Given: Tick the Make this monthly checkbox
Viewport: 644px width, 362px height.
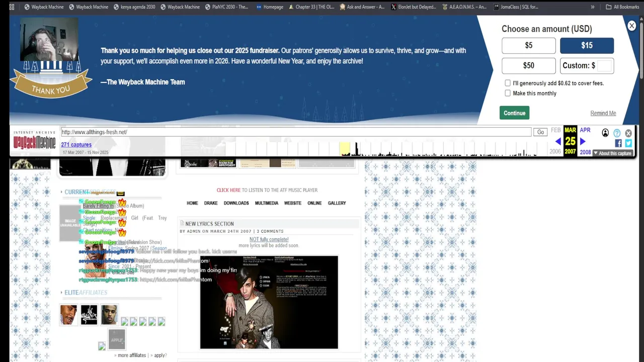Looking at the screenshot, I should coord(508,93).
